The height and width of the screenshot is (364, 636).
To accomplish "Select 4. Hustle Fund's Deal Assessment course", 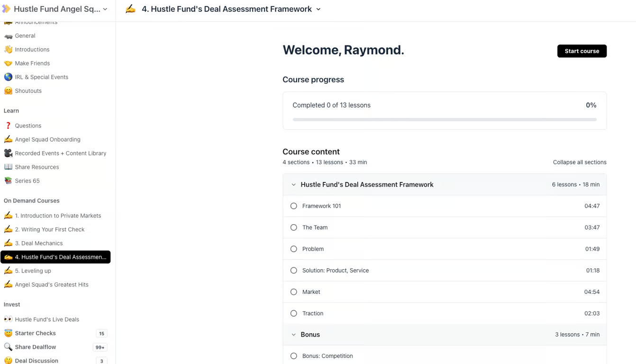I will pos(55,257).
